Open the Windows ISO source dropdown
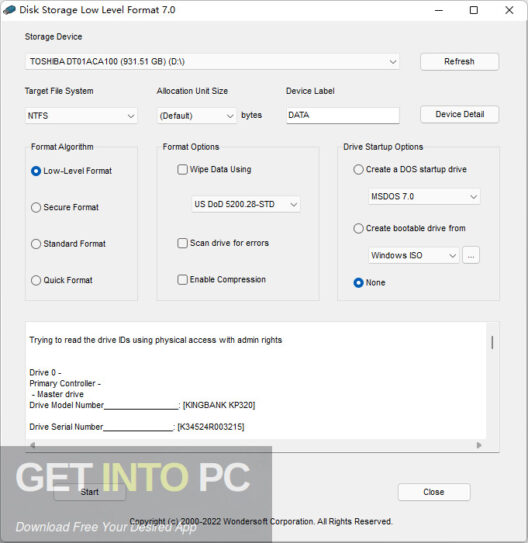Viewport: 528px width, 543px height. pyautogui.click(x=414, y=256)
